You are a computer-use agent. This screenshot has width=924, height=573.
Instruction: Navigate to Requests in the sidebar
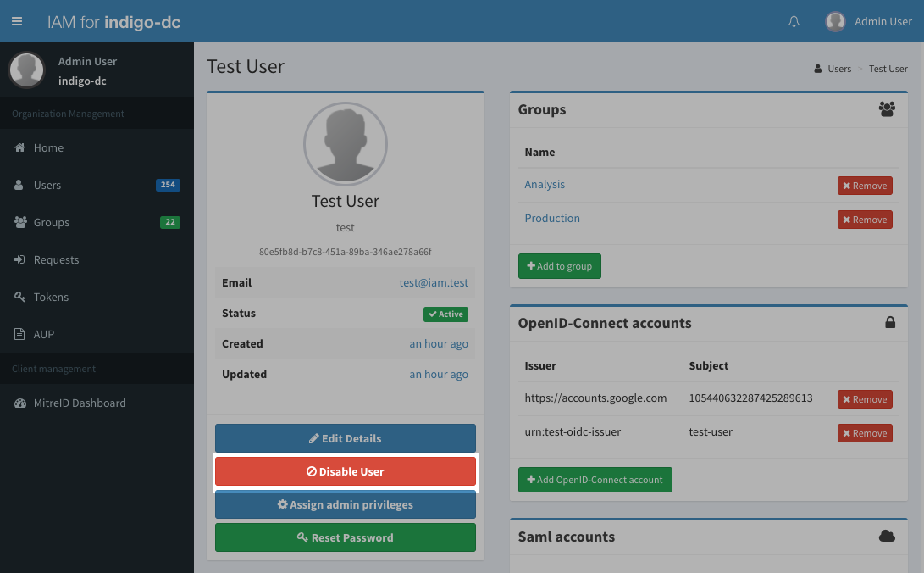point(56,259)
